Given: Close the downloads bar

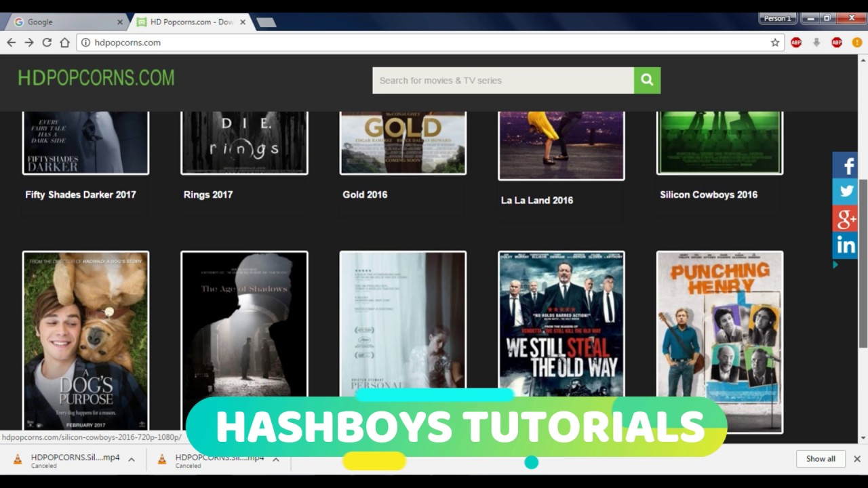Looking at the screenshot, I should point(857,459).
